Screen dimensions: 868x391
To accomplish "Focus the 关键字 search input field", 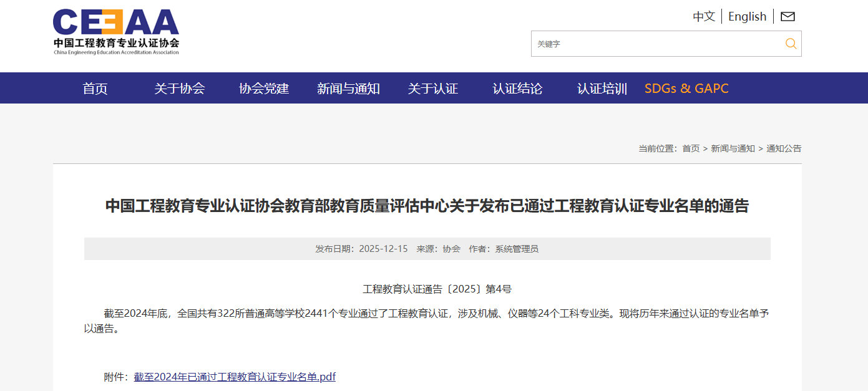I will [655, 44].
